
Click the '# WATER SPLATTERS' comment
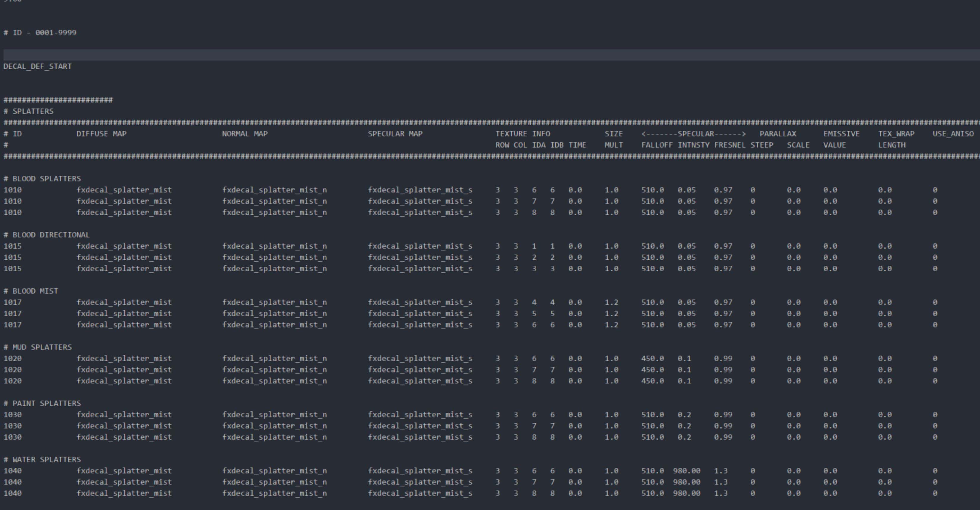[x=42, y=459]
